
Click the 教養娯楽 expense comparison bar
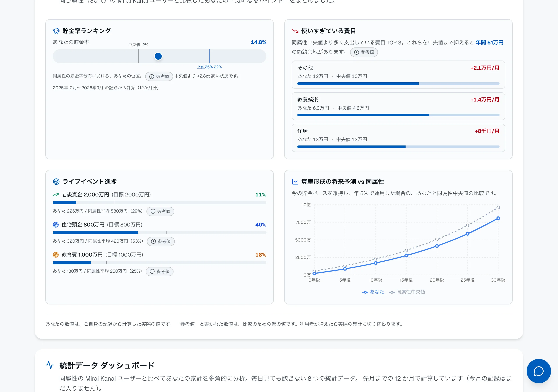coord(398,115)
